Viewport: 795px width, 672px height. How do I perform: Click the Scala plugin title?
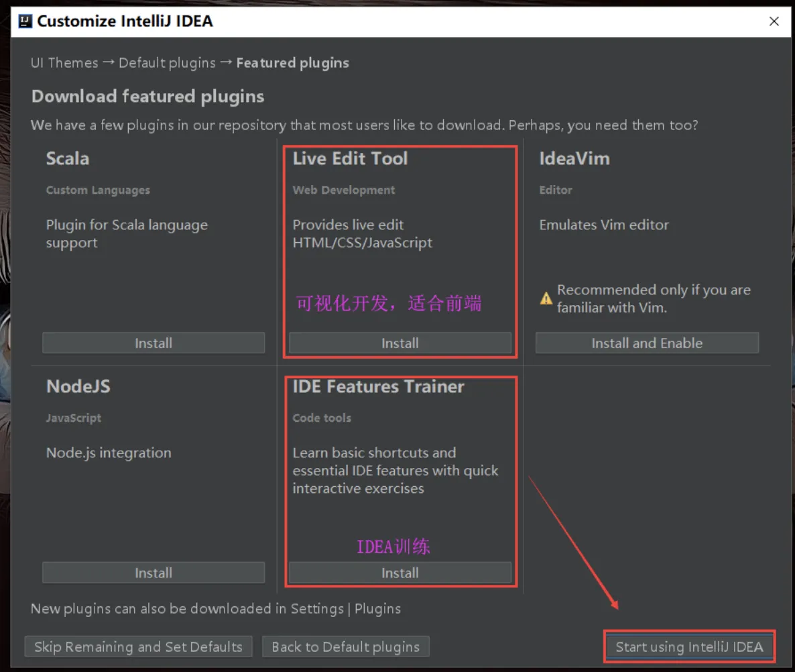(68, 158)
